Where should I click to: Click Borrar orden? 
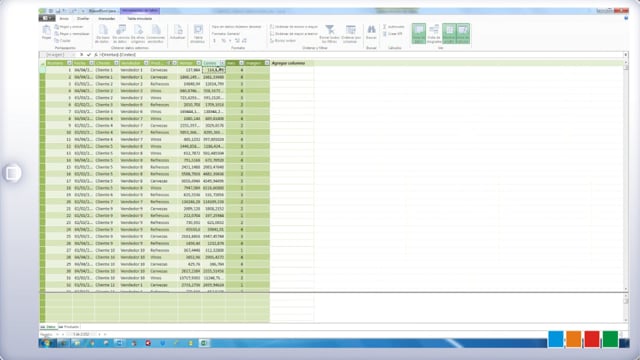tap(283, 41)
